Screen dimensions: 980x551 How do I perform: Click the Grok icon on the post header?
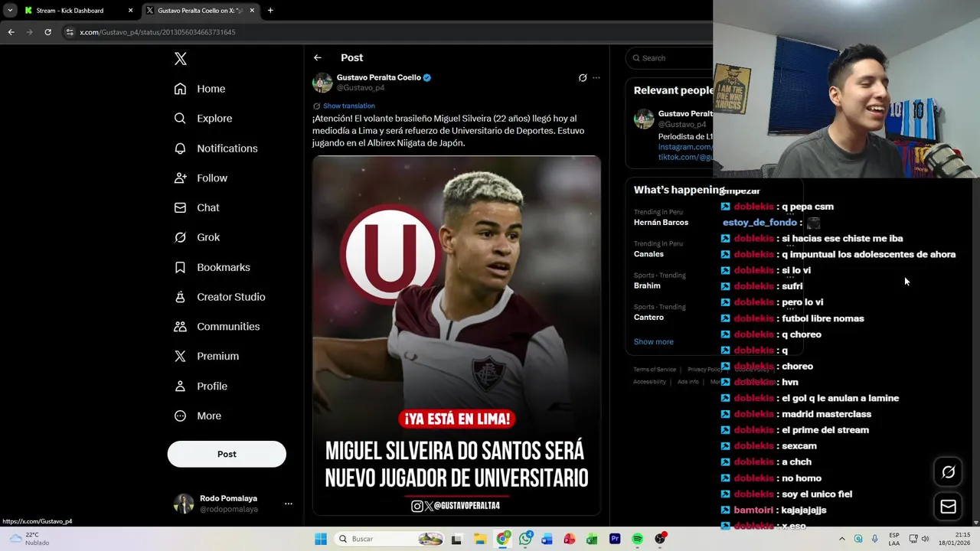[583, 78]
